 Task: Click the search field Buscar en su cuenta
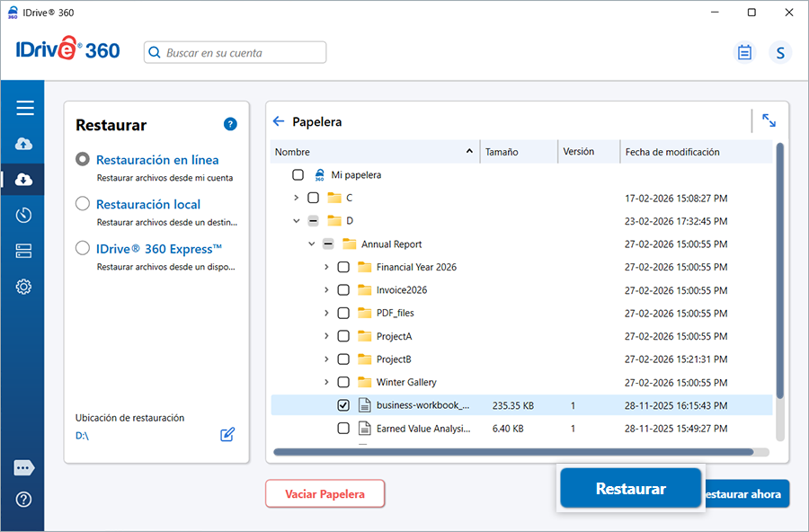(x=236, y=53)
